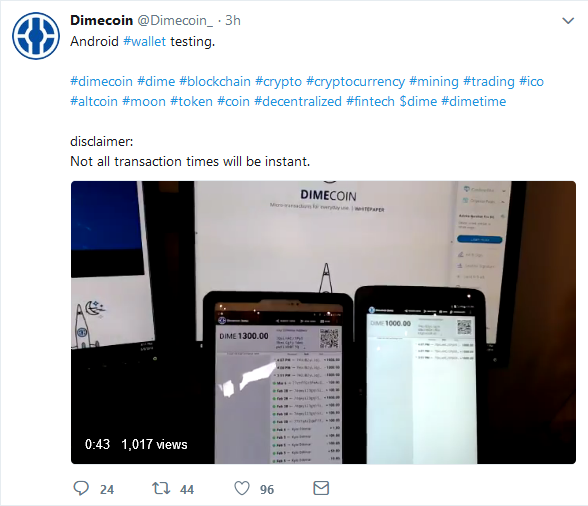Screen dimensions: 588x506
Task: Play the wallet testing video thumbnail
Action: tap(323, 323)
